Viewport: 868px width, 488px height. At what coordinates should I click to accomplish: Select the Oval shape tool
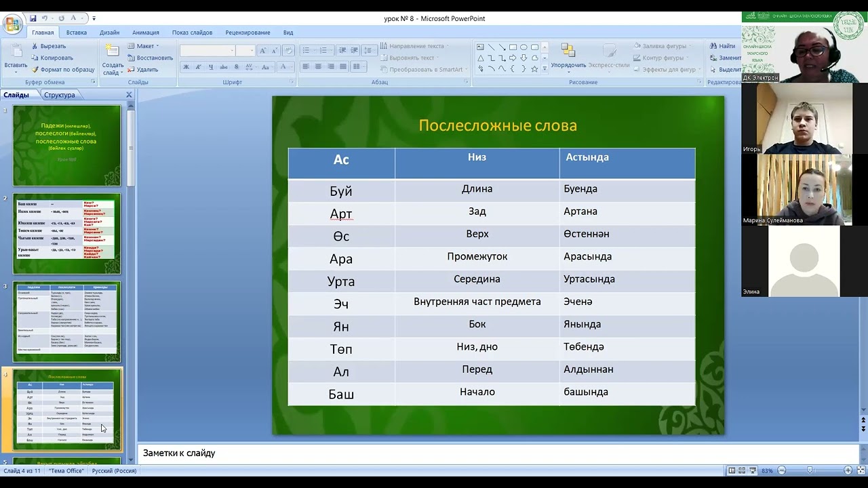coord(524,47)
